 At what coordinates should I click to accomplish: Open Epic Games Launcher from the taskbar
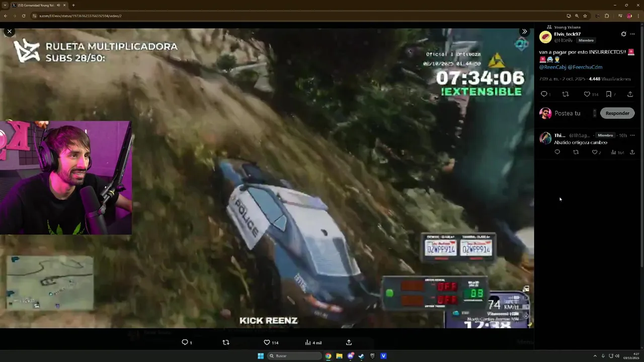372,356
